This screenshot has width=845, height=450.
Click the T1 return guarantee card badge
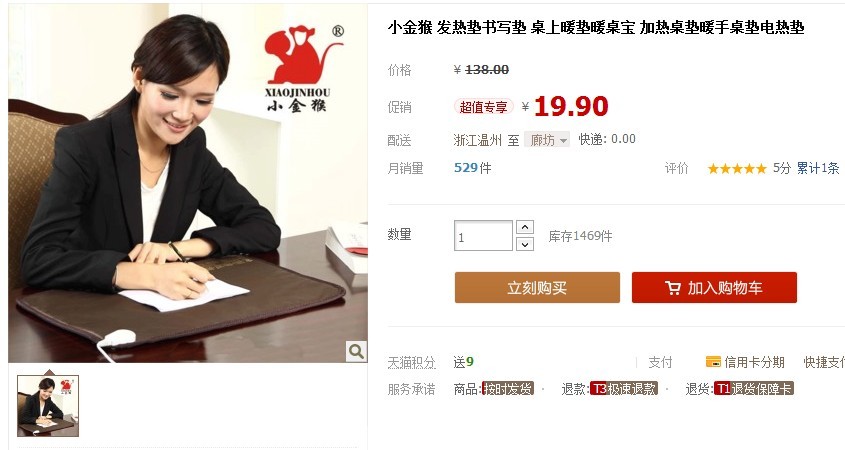point(754,389)
